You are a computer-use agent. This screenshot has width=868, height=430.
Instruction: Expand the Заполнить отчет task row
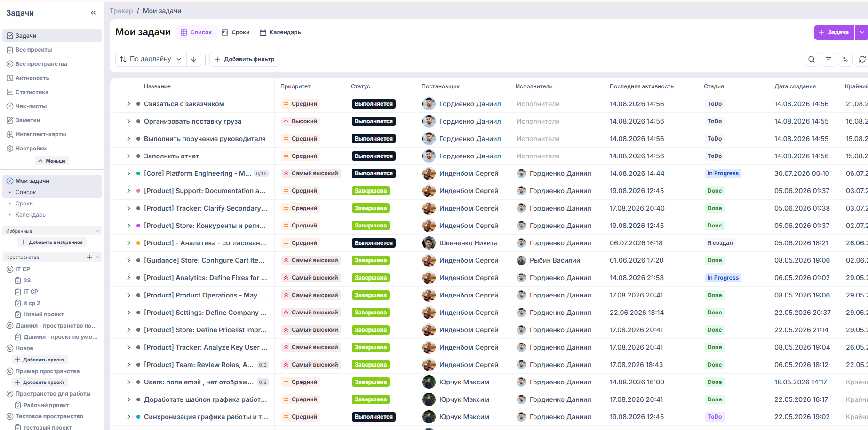(129, 156)
